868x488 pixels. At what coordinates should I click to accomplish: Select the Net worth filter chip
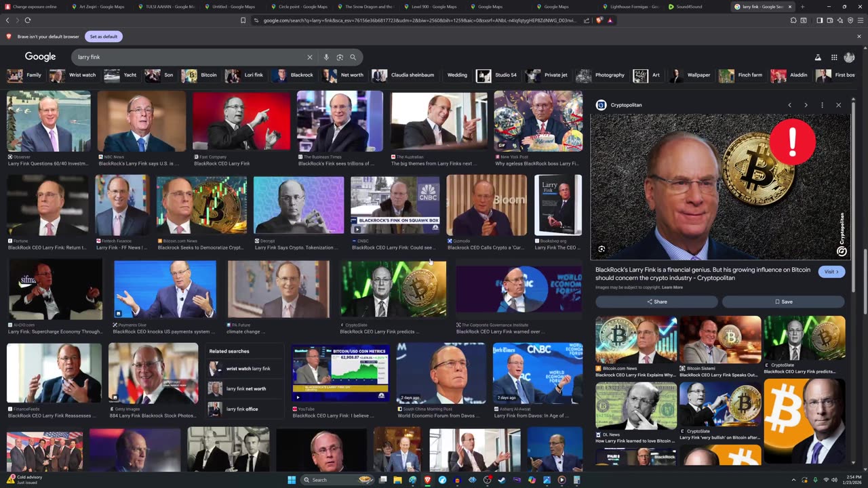343,75
